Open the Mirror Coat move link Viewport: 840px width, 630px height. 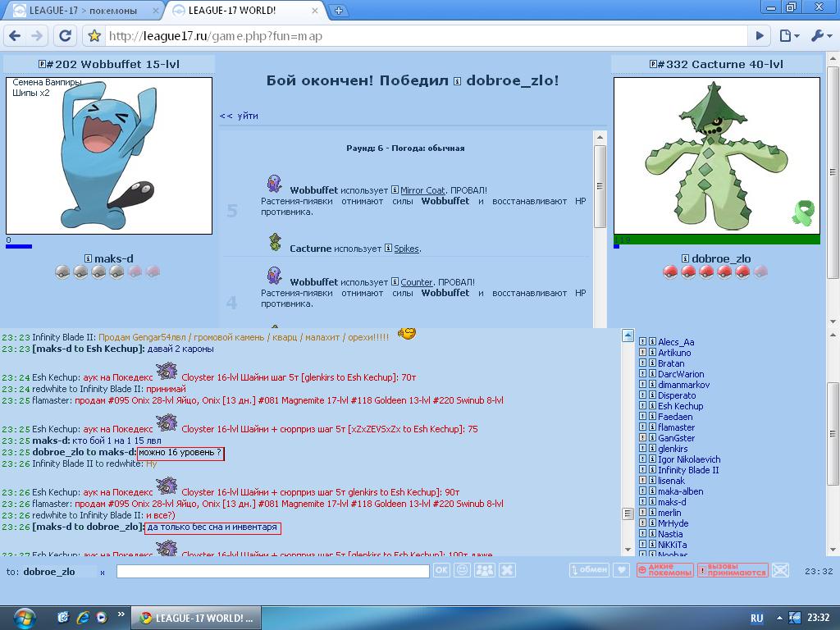422,190
